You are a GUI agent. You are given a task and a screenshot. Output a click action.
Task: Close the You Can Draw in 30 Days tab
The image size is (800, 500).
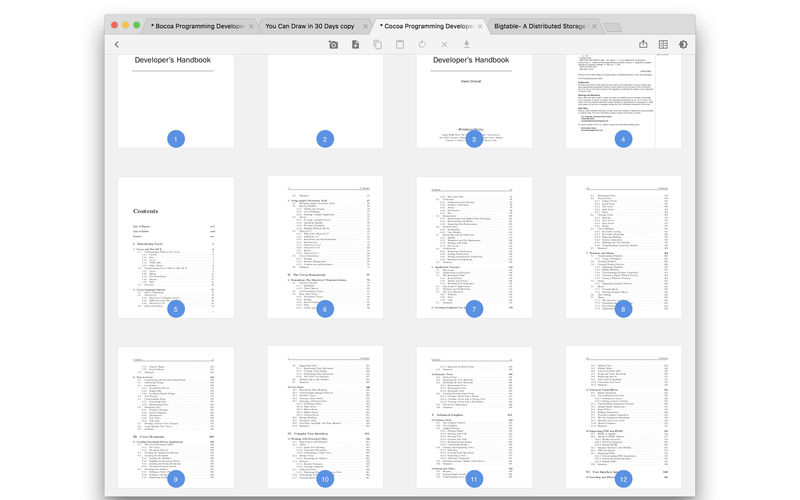pyautogui.click(x=365, y=27)
